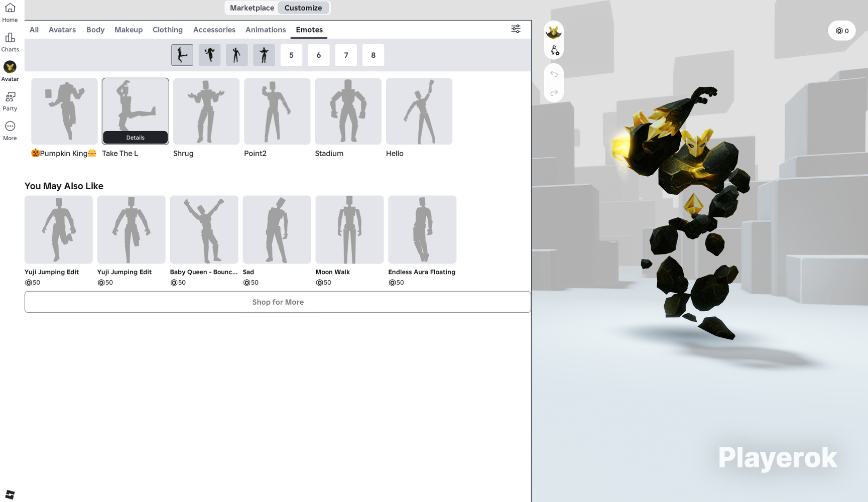Click the "Stadium" emote label
The height and width of the screenshot is (502, 868).
[329, 154]
